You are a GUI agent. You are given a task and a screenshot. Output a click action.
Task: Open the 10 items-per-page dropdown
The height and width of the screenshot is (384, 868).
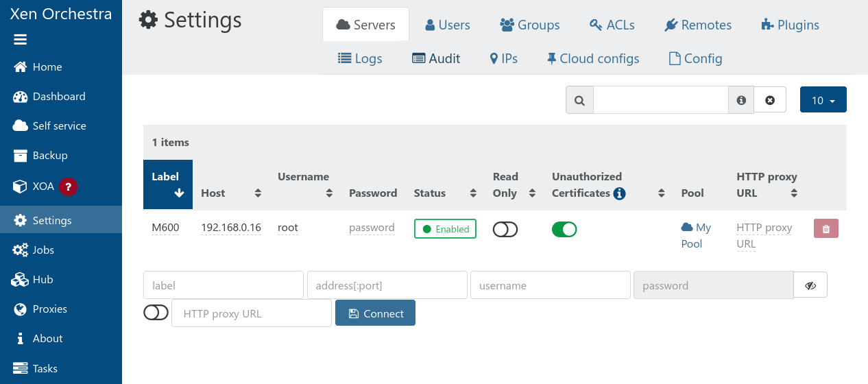click(823, 100)
